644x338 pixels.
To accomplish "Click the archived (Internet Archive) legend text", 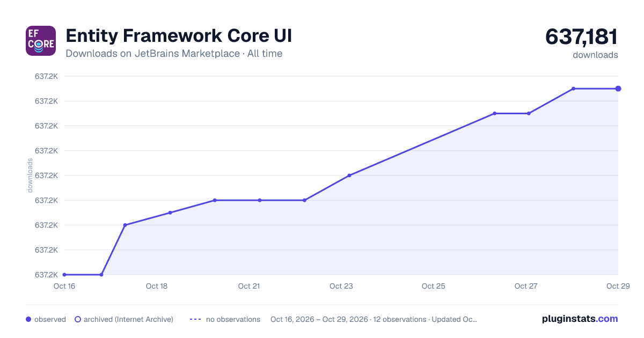I will [128, 319].
